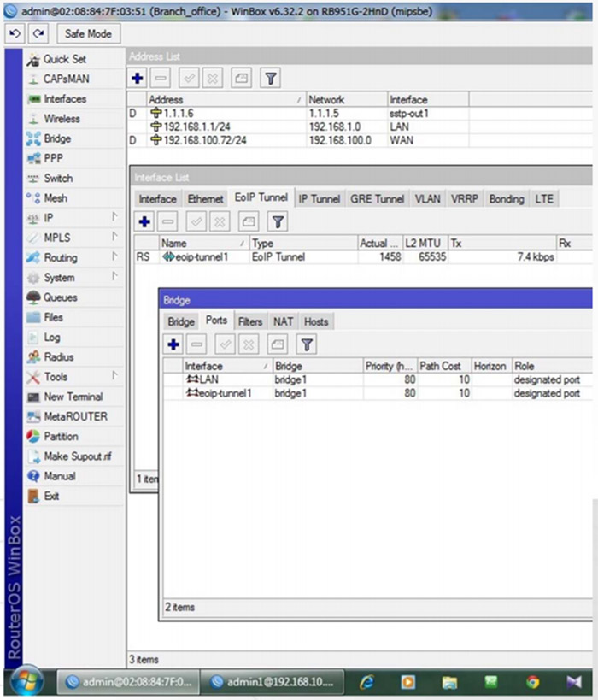Click filter funnel in Interface List toolbar
Image resolution: width=598 pixels, height=700 pixels.
[x=278, y=222]
